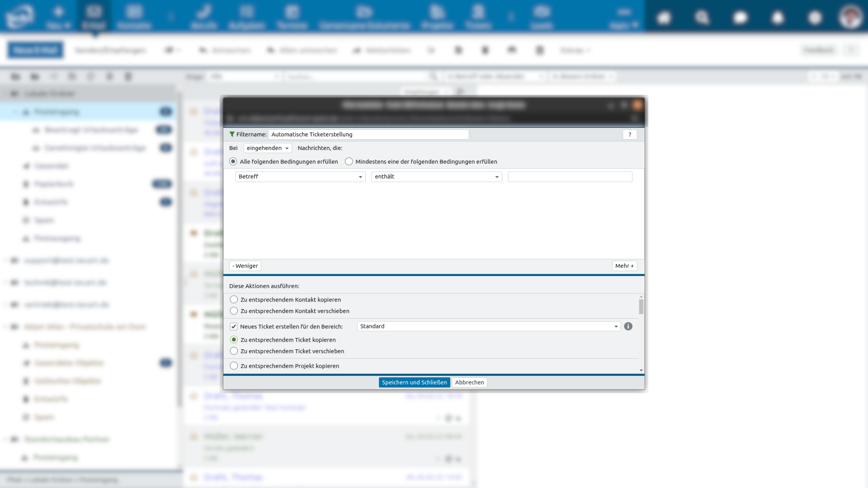868x488 pixels.
Task: Open the chat bubble icon in top bar
Action: point(740,18)
